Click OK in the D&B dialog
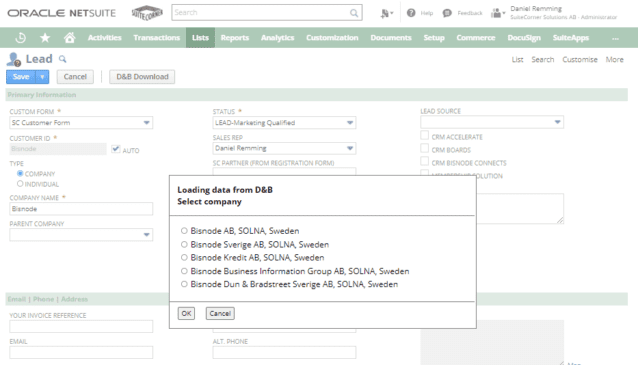Viewport: 638px width, 365px height. pos(186,313)
